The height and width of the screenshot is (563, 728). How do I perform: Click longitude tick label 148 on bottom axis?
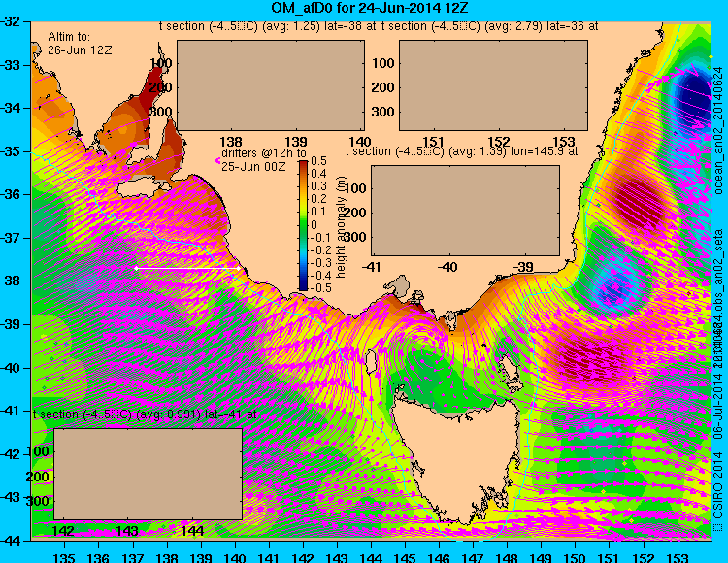coord(507,557)
